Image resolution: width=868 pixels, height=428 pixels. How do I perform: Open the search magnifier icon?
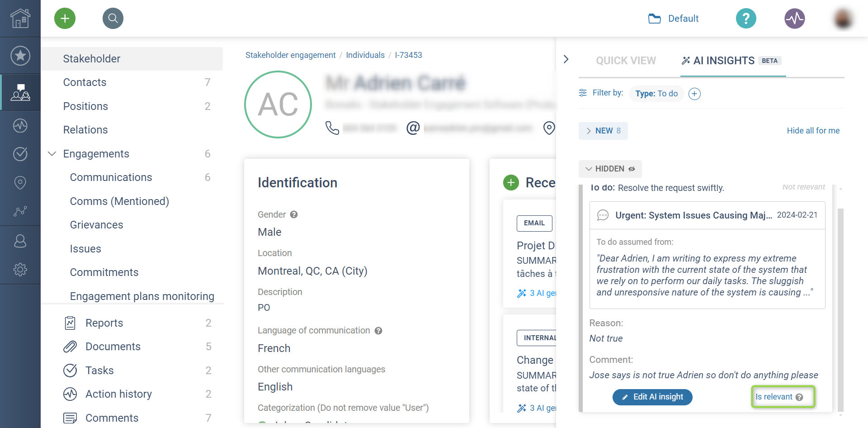coord(113,18)
